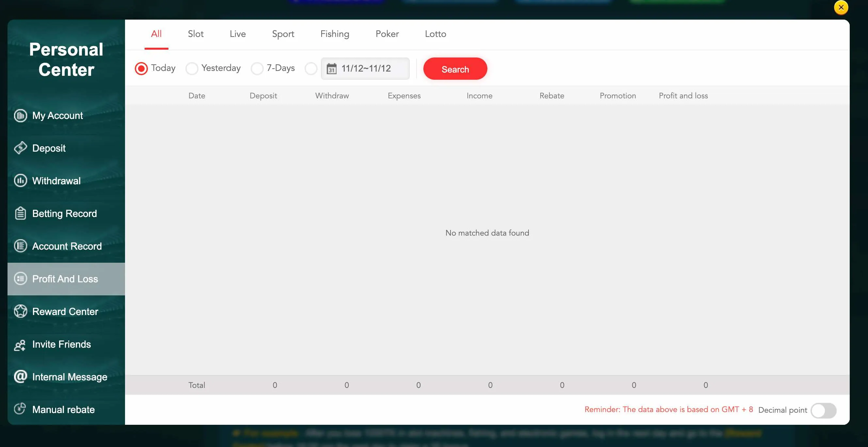
Task: Click the My Account sidebar icon
Action: point(20,115)
